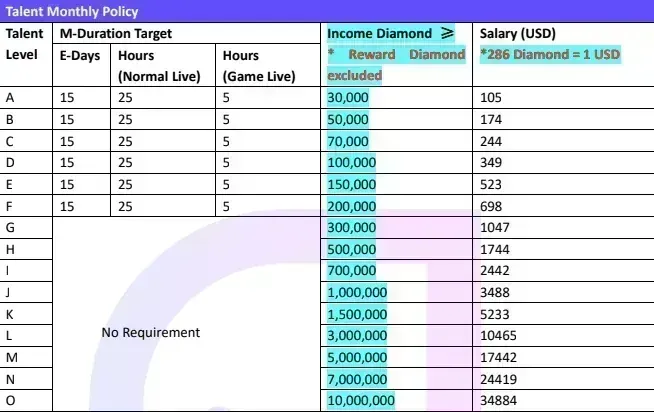Image resolution: width=654 pixels, height=412 pixels.
Task: Select the "E-Days" subheader cell
Action: tap(80, 56)
